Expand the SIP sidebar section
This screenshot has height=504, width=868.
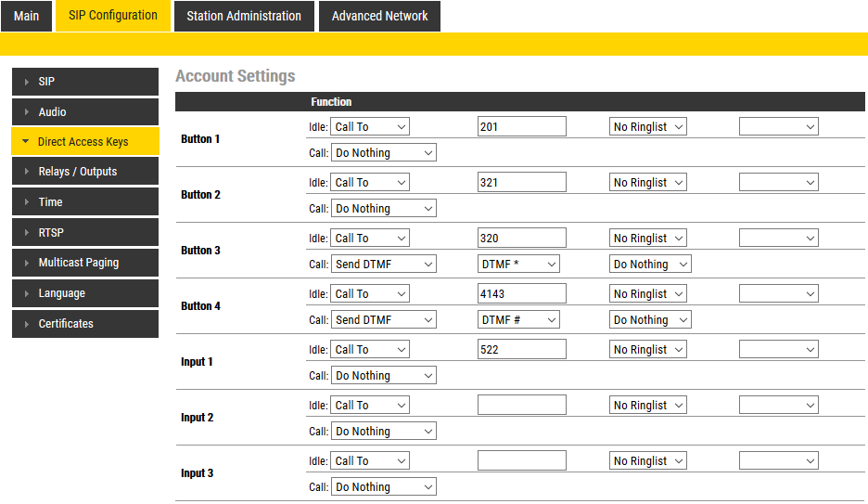tap(85, 82)
